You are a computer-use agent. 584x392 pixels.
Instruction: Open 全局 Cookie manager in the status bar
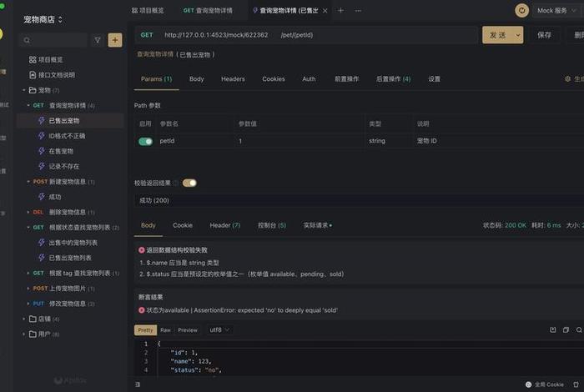click(x=545, y=384)
